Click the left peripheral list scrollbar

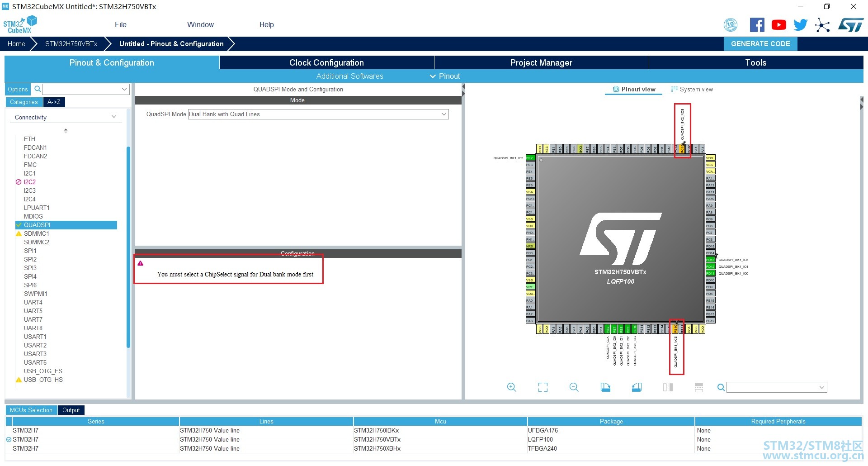[128, 247]
